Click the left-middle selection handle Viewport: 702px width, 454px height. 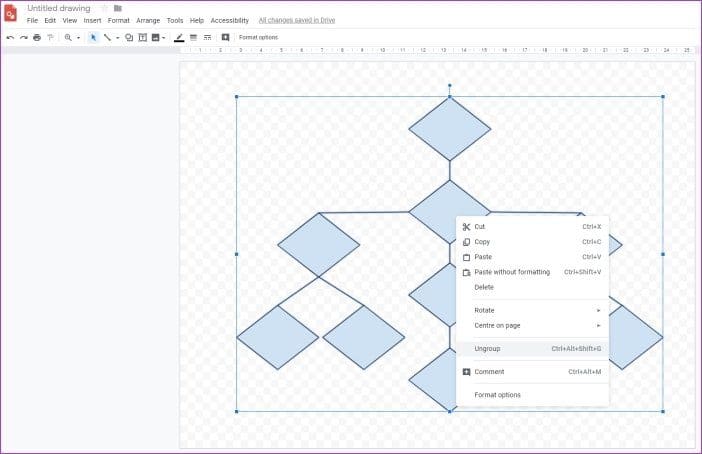coord(236,254)
